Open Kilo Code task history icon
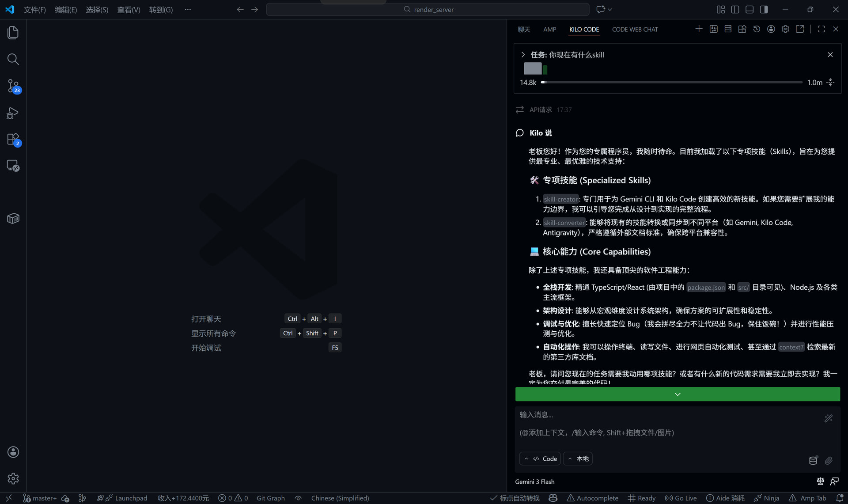The width and height of the screenshot is (848, 504). (x=757, y=29)
